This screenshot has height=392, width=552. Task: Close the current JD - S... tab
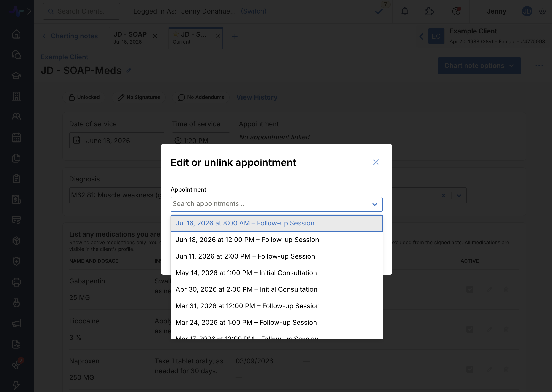pos(218,36)
